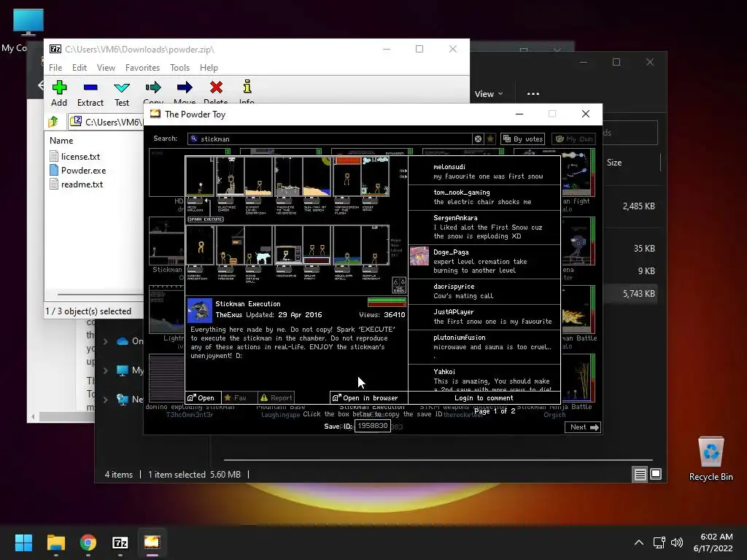
Task: Click the Save ID field 1958830
Action: pos(373,426)
